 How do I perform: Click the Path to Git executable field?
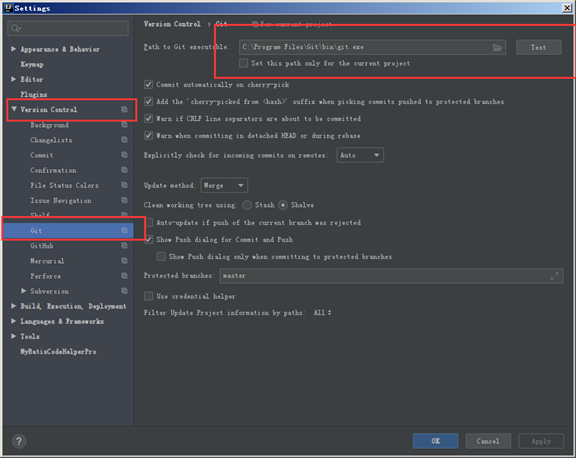tap(372, 47)
